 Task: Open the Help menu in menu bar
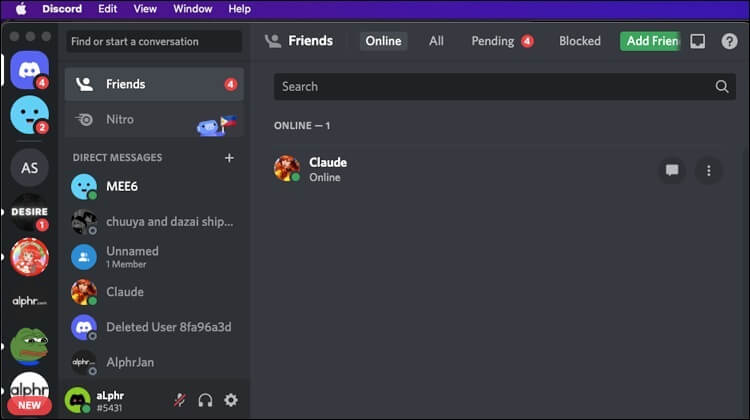(239, 9)
